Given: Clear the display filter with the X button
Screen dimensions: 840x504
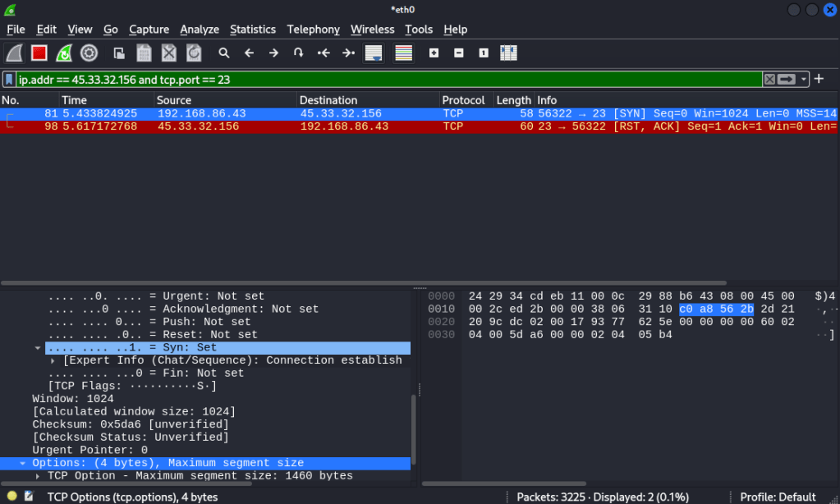Looking at the screenshot, I should click(x=769, y=79).
